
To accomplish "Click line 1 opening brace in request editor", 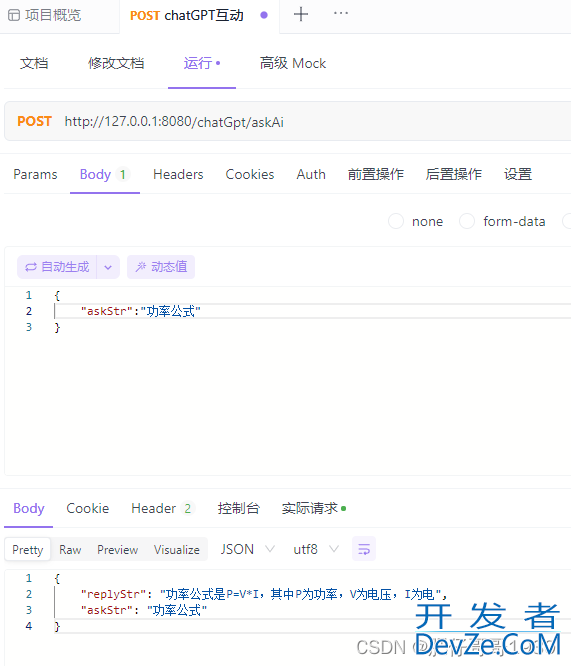I will click(x=57, y=295).
